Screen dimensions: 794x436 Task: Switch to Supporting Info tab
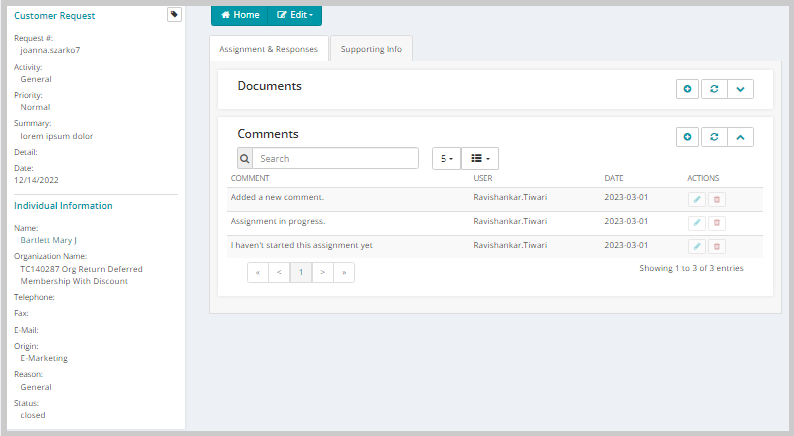[371, 49]
